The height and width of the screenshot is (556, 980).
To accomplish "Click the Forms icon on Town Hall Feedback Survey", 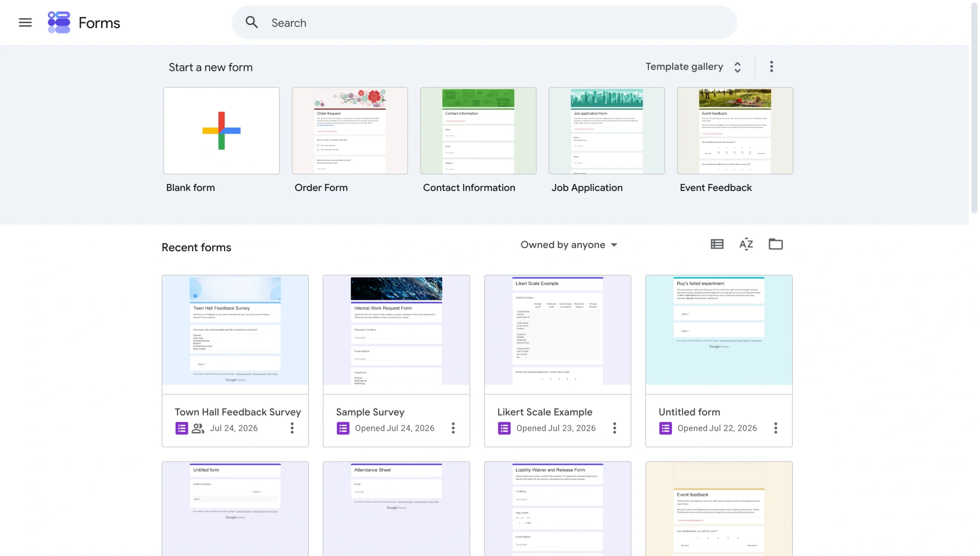I will tap(181, 428).
